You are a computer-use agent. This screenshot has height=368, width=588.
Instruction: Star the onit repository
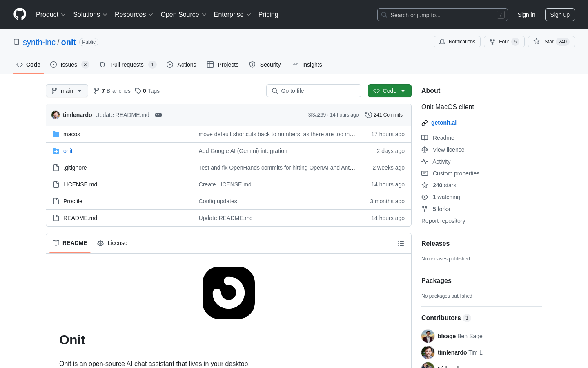551,42
